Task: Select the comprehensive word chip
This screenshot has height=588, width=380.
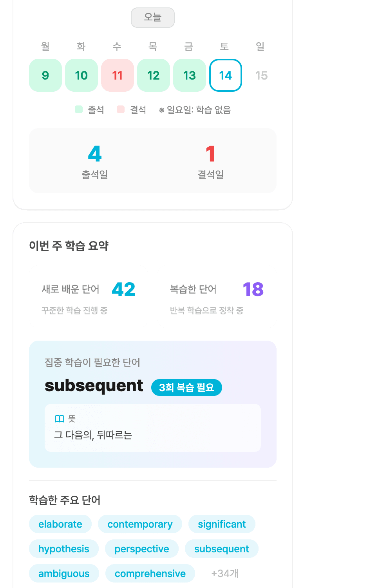Action: coord(150,573)
